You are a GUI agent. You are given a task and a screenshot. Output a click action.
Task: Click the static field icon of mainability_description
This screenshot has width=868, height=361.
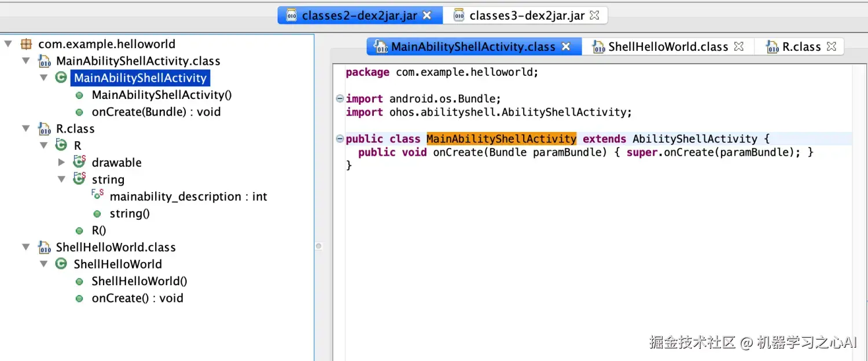click(x=97, y=196)
